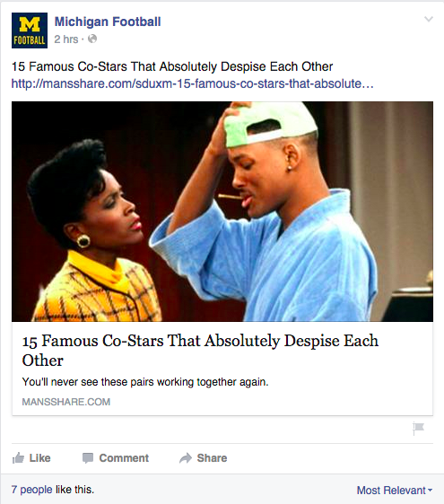Click the MANSSHARE.COM source label
The width and height of the screenshot is (444, 504).
tap(66, 402)
